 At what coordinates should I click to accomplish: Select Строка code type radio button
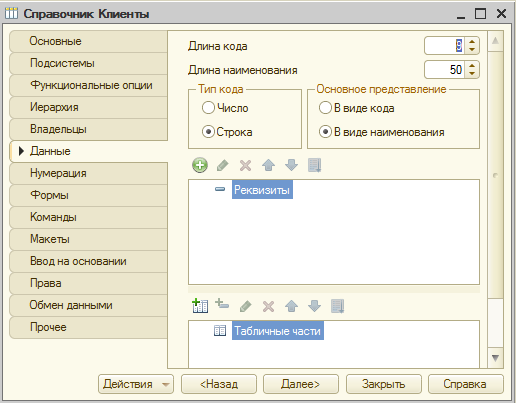[x=208, y=132]
